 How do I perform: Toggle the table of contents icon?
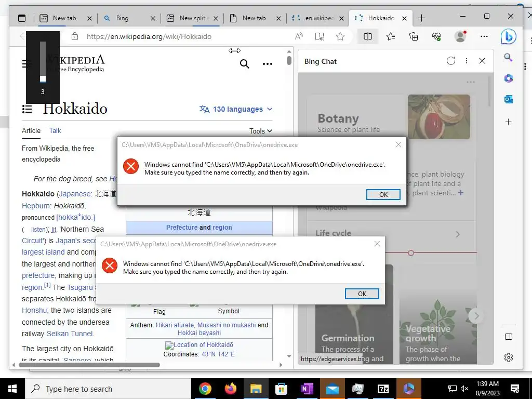click(27, 109)
